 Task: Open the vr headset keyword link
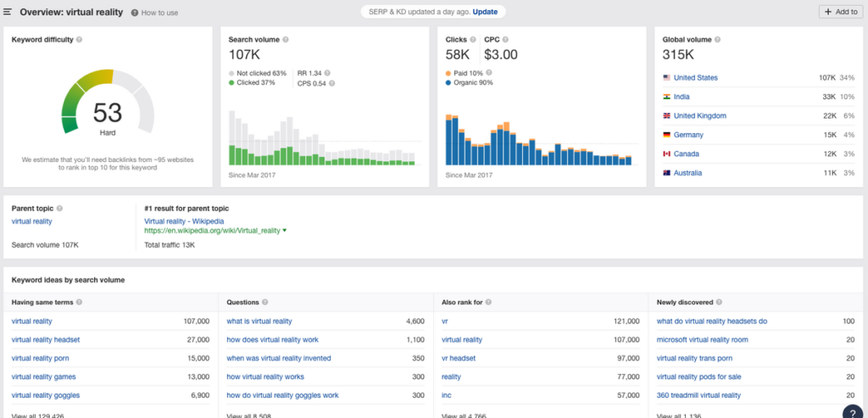click(459, 358)
